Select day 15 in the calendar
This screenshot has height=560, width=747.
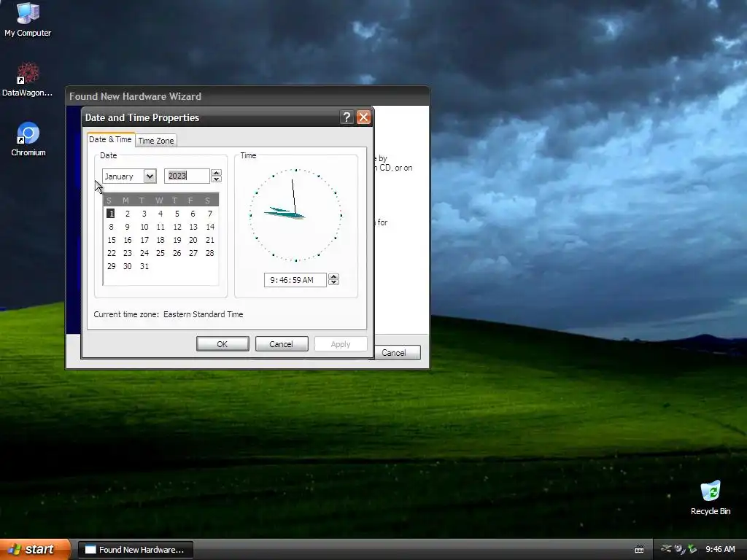112,240
